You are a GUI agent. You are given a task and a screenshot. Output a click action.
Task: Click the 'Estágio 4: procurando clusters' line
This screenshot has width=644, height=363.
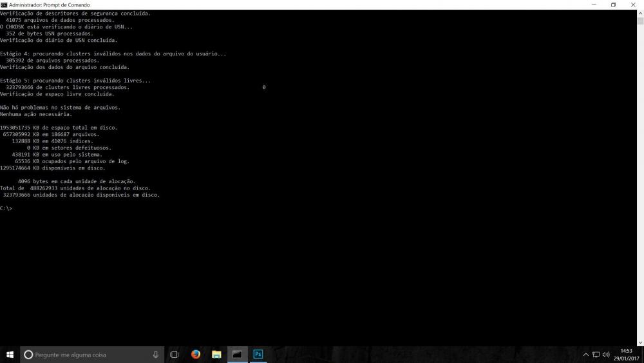113,54
